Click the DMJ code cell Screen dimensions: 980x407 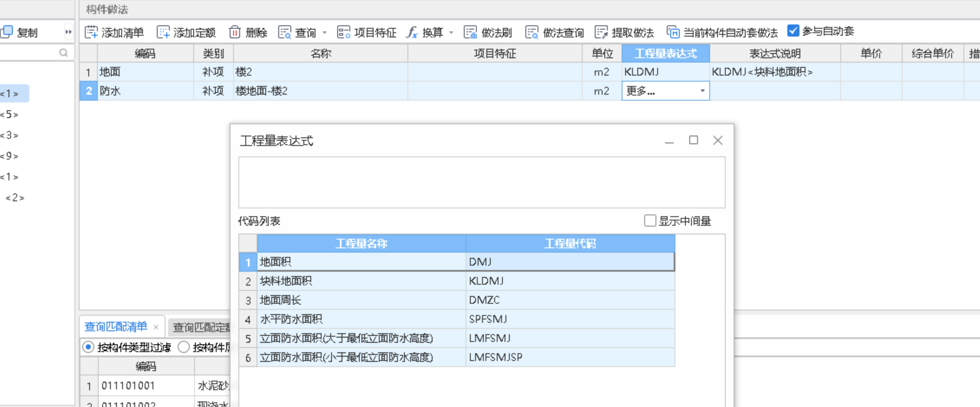570,262
